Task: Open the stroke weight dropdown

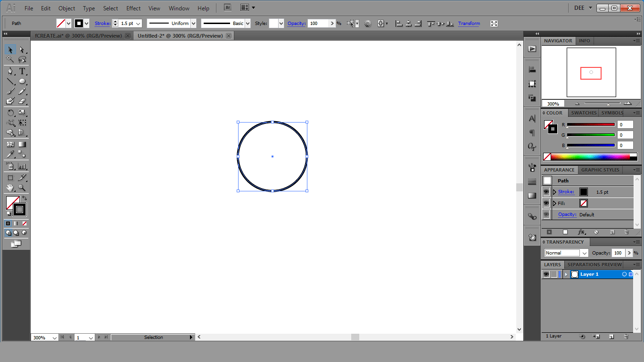Action: 138,24
